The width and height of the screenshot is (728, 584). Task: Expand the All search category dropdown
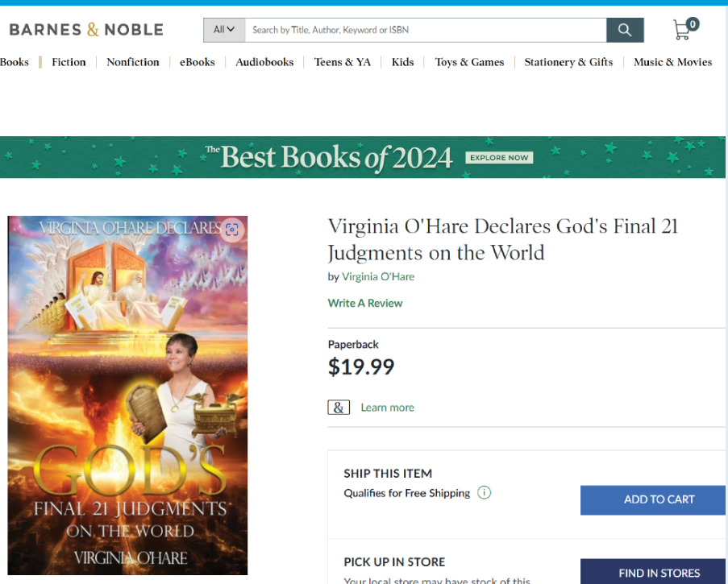[x=224, y=30]
